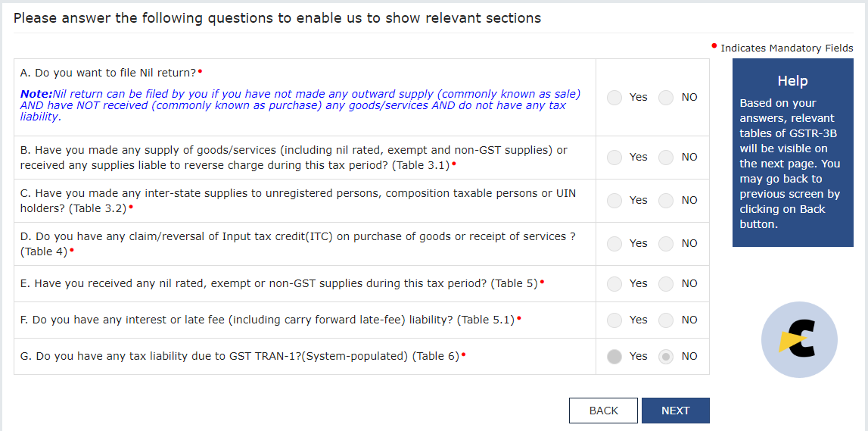Select Yes for filing Nil return
Viewport: 868px width, 431px height.
pos(614,98)
